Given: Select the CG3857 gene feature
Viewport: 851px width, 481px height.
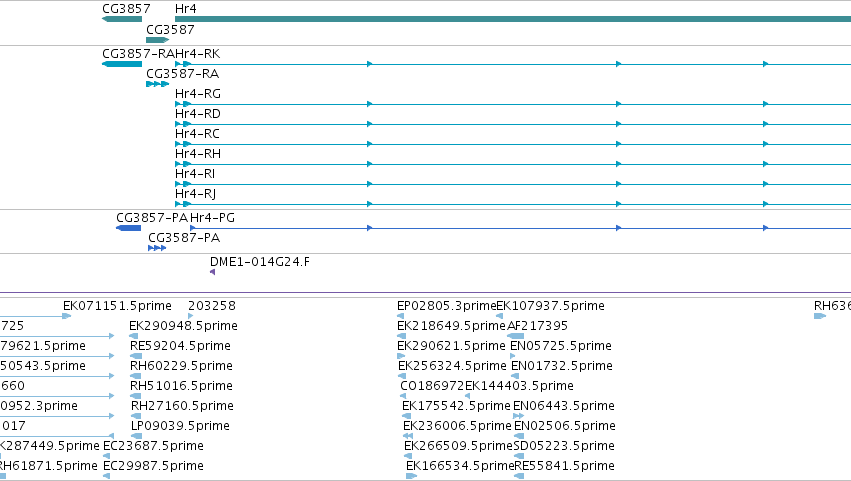Looking at the screenshot, I should pos(122,19).
